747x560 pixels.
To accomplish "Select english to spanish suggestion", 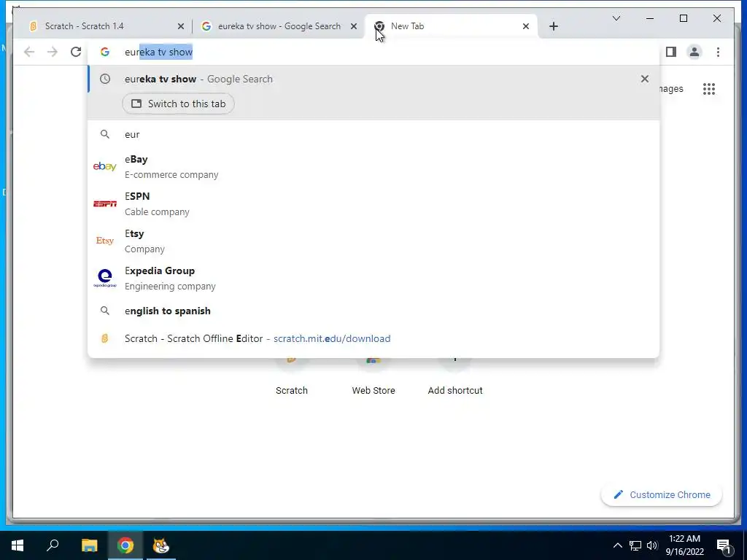I will pyautogui.click(x=374, y=311).
